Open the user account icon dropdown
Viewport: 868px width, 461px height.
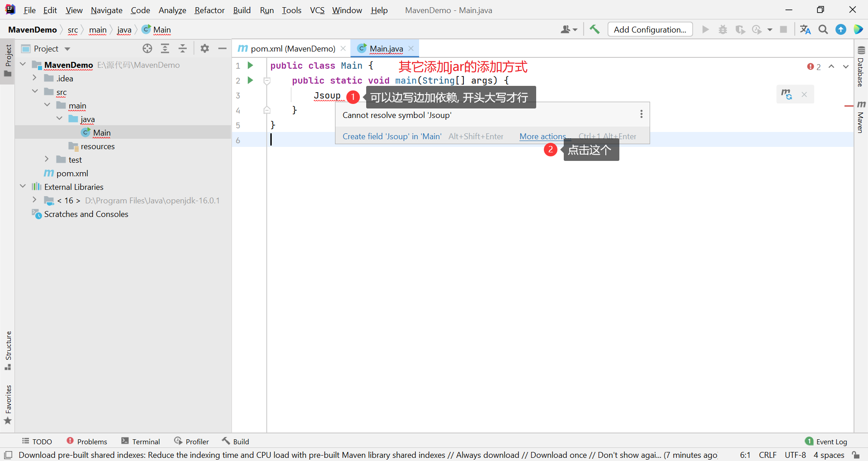(x=569, y=29)
